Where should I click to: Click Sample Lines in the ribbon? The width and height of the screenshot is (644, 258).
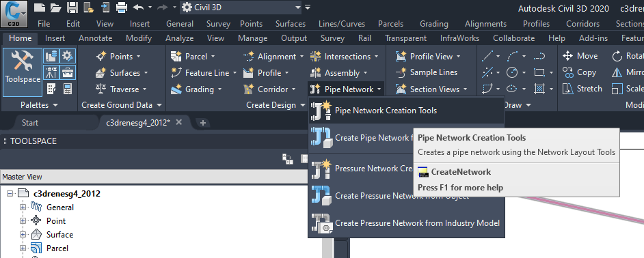click(x=427, y=72)
